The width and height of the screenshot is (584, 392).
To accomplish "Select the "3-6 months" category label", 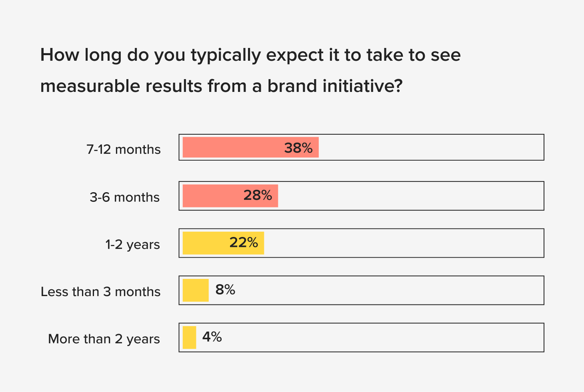I will coord(125,197).
